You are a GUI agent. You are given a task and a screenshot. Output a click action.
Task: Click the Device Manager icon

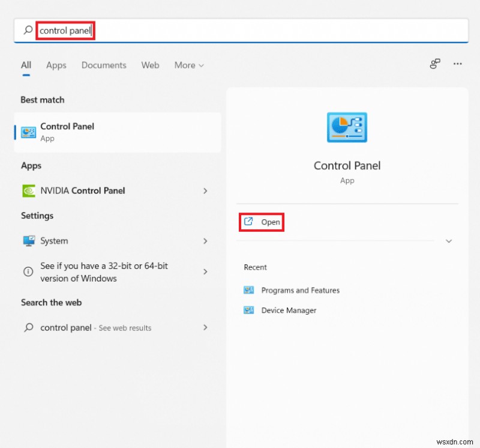click(x=248, y=310)
